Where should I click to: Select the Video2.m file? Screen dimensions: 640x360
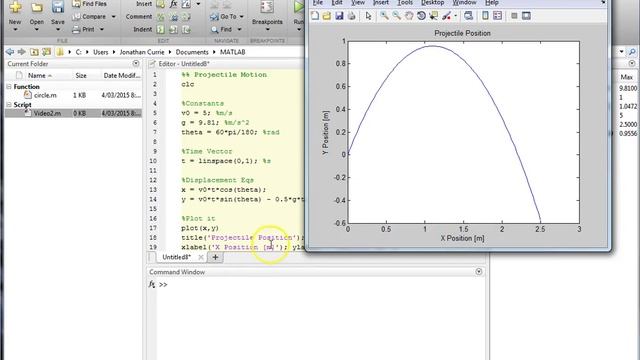click(x=47, y=113)
